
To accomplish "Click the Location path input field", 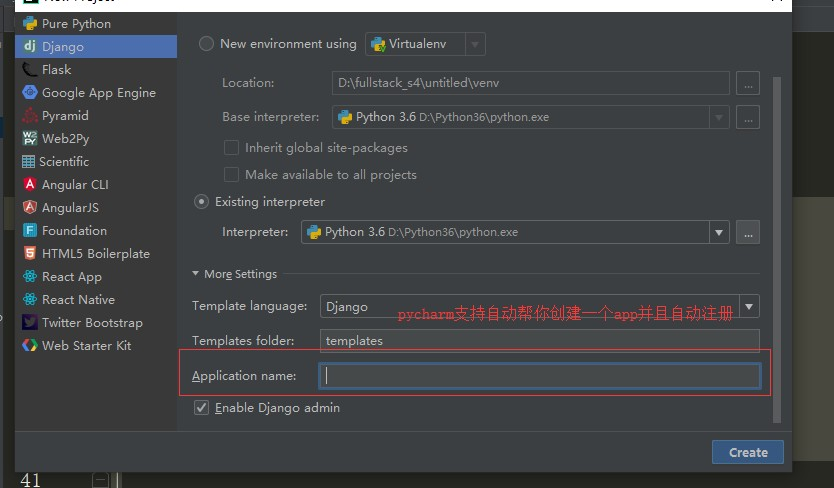I will [530, 83].
